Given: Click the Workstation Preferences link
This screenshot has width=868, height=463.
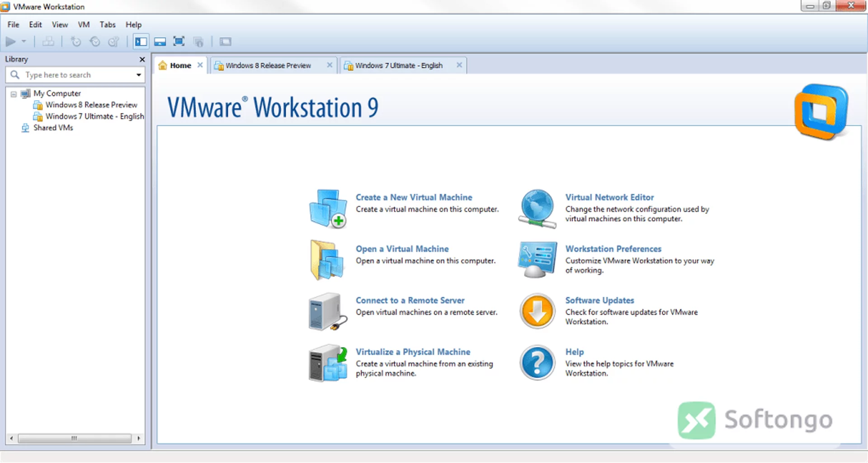Looking at the screenshot, I should (x=613, y=249).
